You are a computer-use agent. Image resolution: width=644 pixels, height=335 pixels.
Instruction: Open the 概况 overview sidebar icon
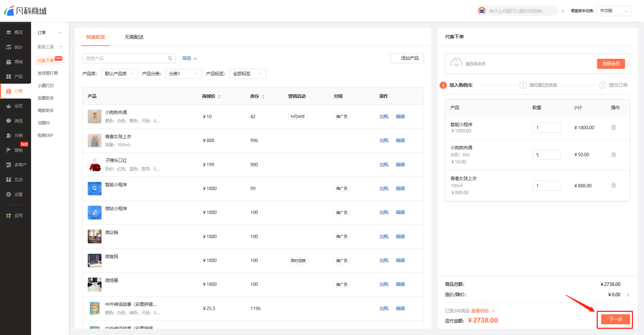click(9, 32)
